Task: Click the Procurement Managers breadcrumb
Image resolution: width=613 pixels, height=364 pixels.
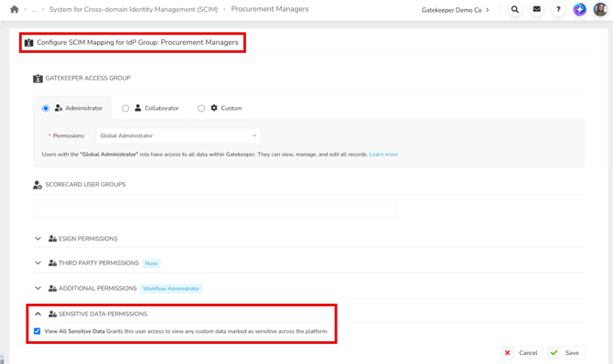Action: 270,9
